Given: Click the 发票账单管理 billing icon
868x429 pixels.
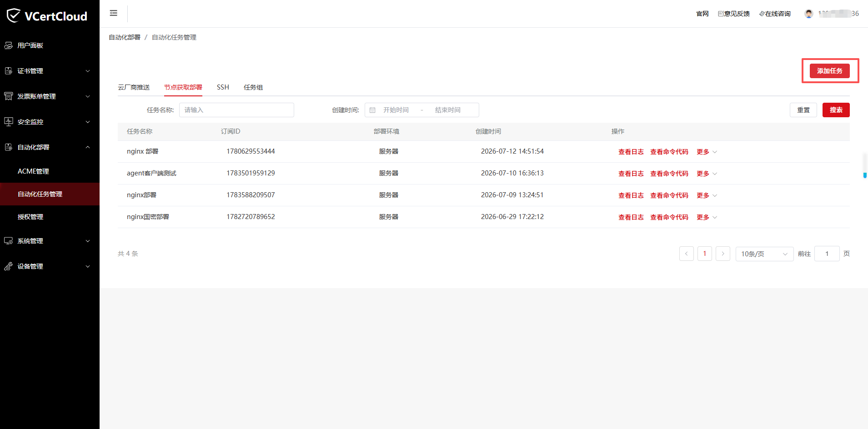Looking at the screenshot, I should (8, 96).
